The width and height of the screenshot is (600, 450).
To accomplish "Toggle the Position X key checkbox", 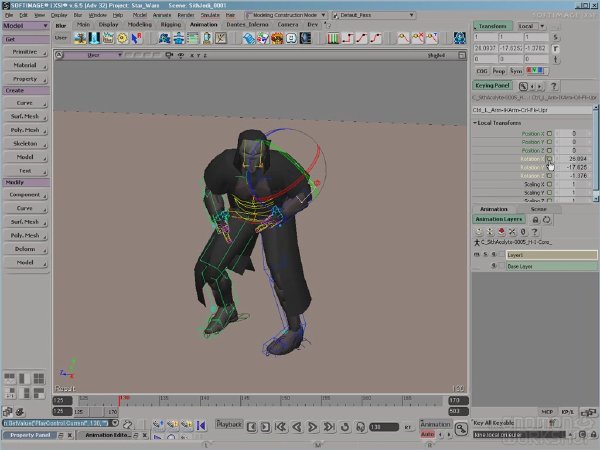I will coord(549,134).
